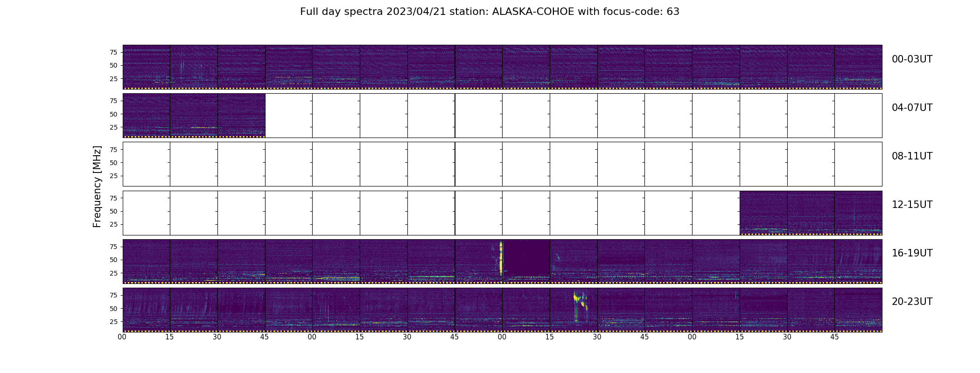Click the leftmost '30' time axis label

coord(217,337)
